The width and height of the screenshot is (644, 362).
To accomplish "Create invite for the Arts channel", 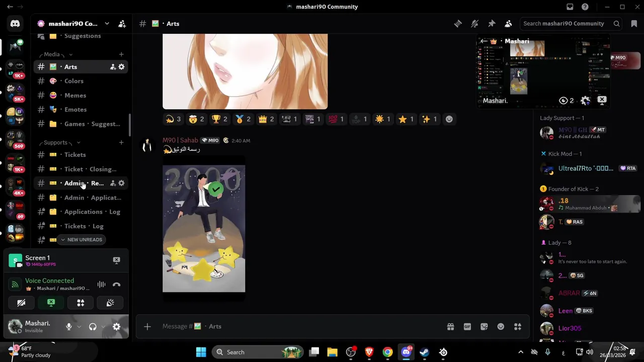I will [x=113, y=67].
